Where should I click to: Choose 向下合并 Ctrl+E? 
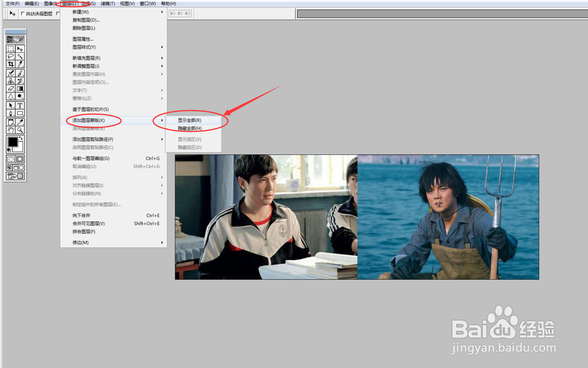[114, 215]
